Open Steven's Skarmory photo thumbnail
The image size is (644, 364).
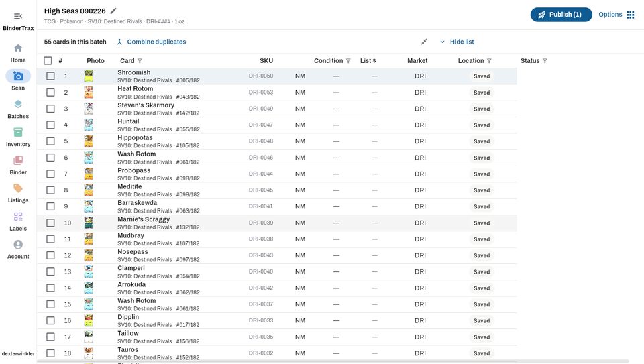point(89,109)
